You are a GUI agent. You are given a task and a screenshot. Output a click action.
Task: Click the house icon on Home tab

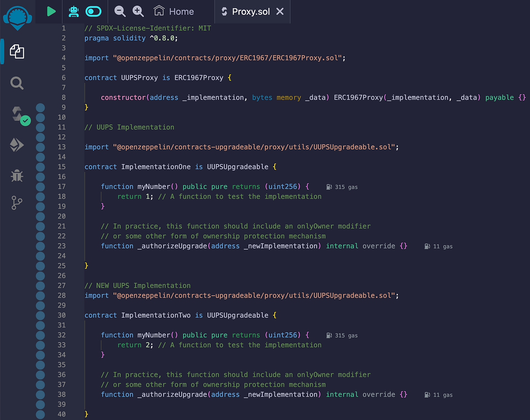(159, 11)
